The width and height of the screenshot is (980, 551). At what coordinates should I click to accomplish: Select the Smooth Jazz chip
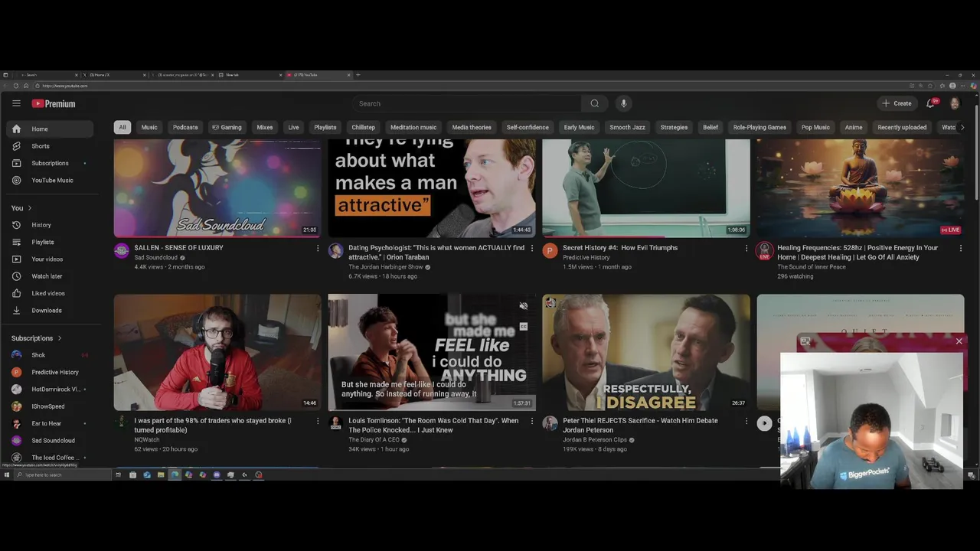click(627, 127)
